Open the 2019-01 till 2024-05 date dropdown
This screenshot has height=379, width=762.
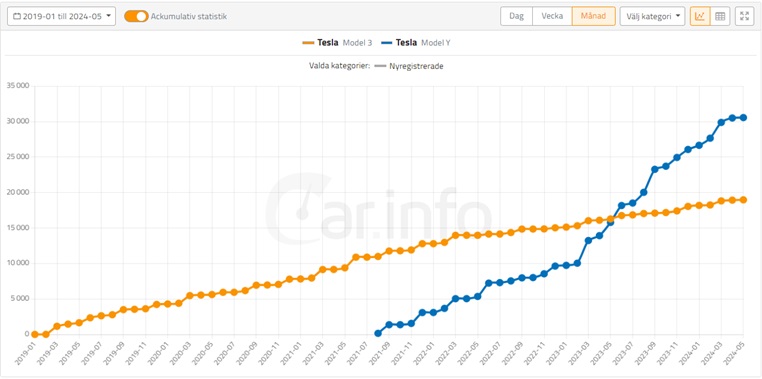62,16
